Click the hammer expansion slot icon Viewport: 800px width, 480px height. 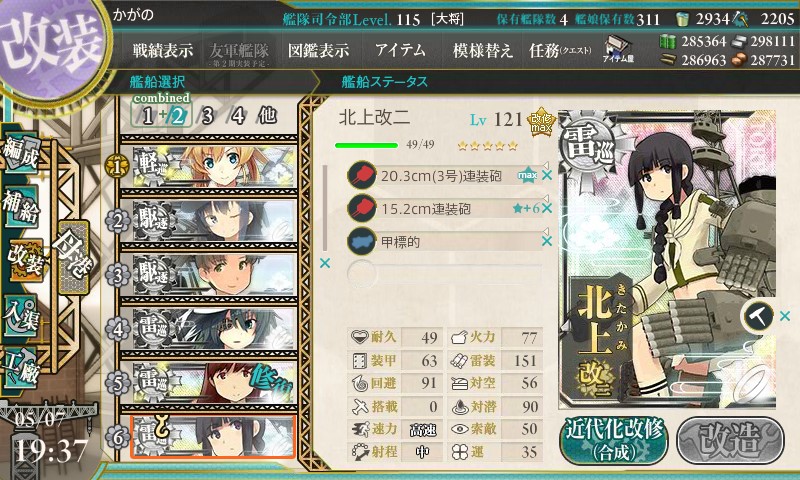tap(758, 316)
